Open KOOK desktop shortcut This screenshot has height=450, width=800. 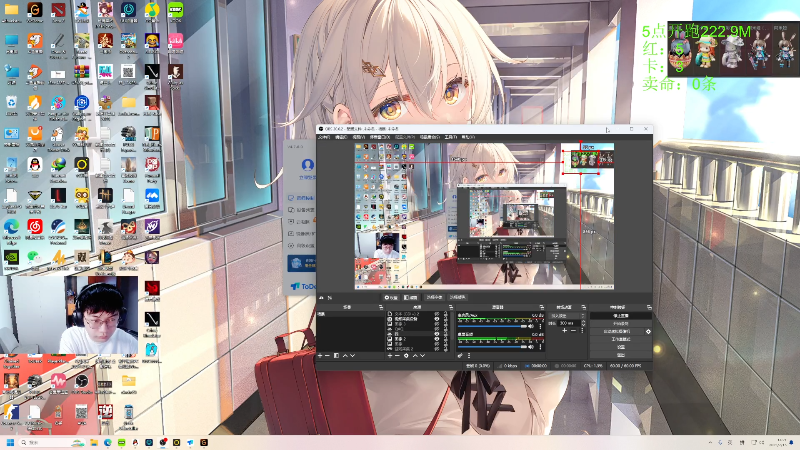pos(176,13)
